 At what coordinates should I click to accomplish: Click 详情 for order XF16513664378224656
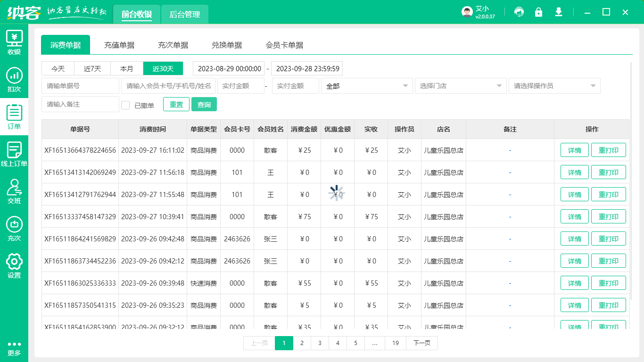click(x=574, y=150)
